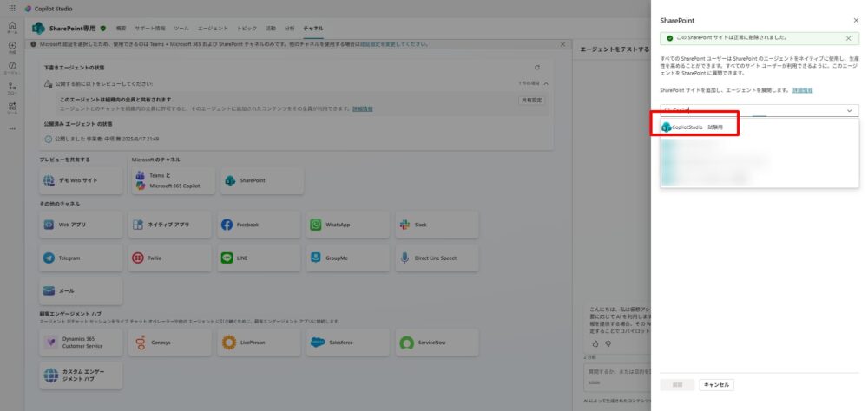This screenshot has height=411, width=868.
Task: Click the ellipsis more icon in sidebar
Action: click(x=12, y=128)
